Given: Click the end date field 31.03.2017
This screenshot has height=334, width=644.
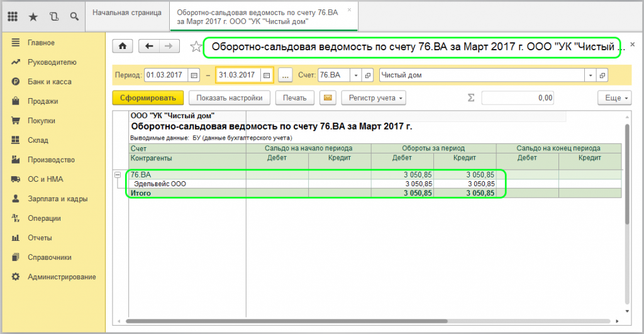Looking at the screenshot, I should (238, 75).
